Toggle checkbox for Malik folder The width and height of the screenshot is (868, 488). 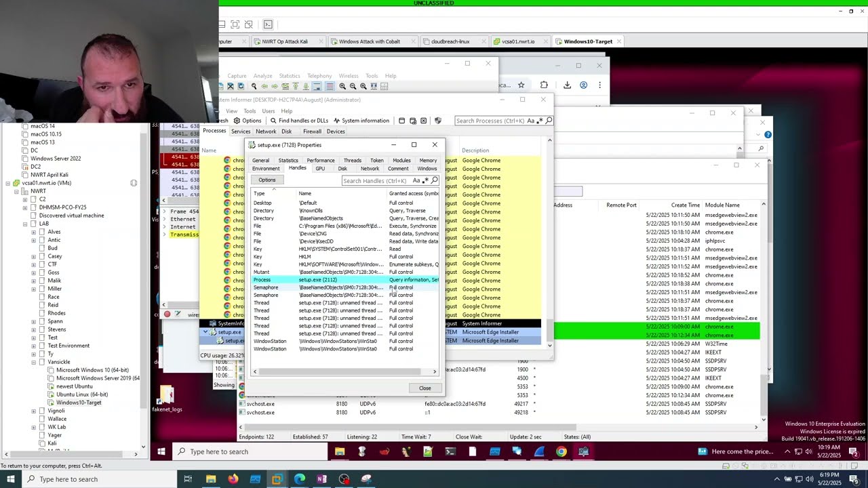(x=42, y=281)
